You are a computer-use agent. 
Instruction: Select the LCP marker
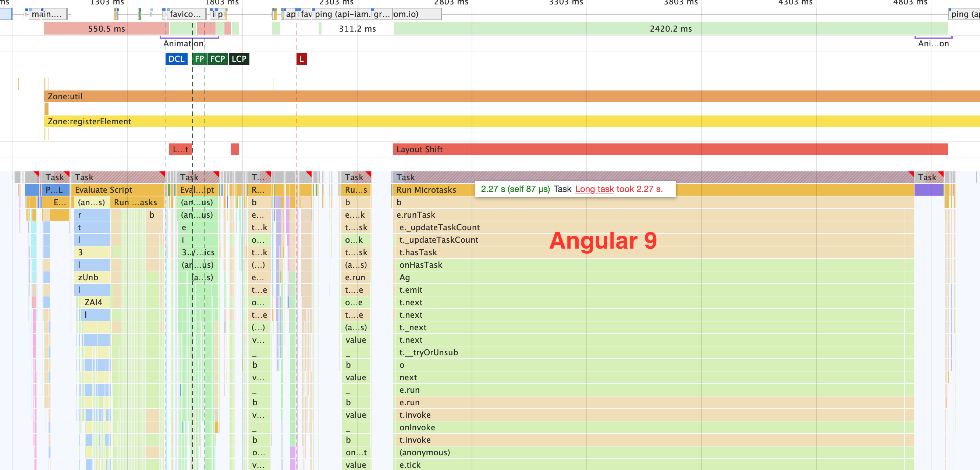[x=238, y=58]
